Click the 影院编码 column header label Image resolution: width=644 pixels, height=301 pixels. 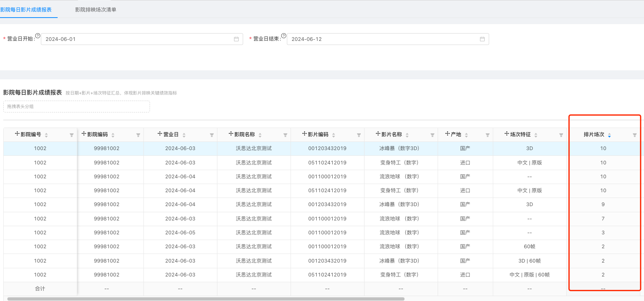click(x=97, y=135)
